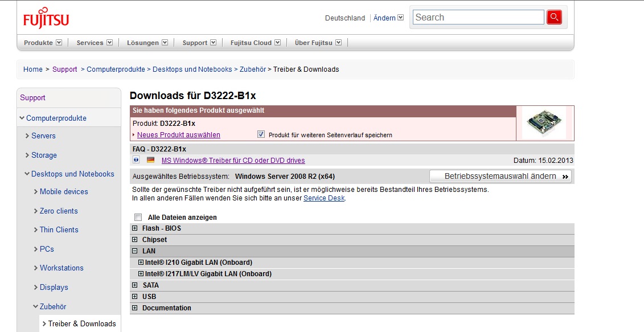Open Computerprodukte breadcrumb link
Screen dimensions: 644x332
[x=116, y=69]
